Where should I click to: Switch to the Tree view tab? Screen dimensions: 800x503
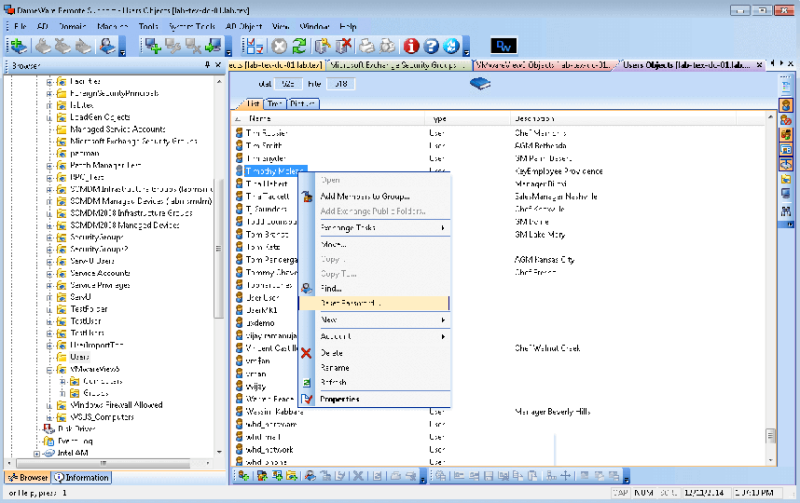[x=274, y=104]
